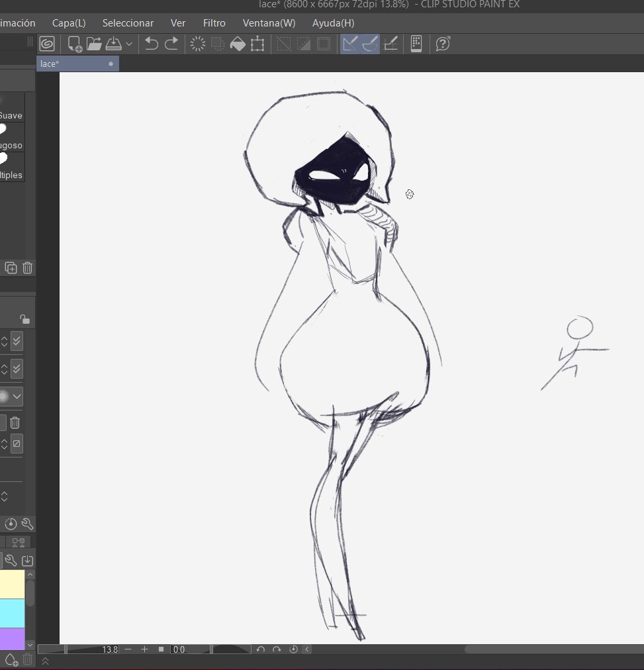This screenshot has height=670, width=644.
Task: Select the cyan color swatch
Action: [12, 614]
